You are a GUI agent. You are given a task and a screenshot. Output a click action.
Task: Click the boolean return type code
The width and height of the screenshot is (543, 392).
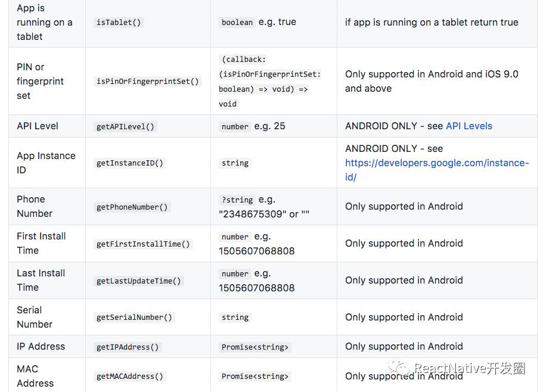(x=237, y=23)
